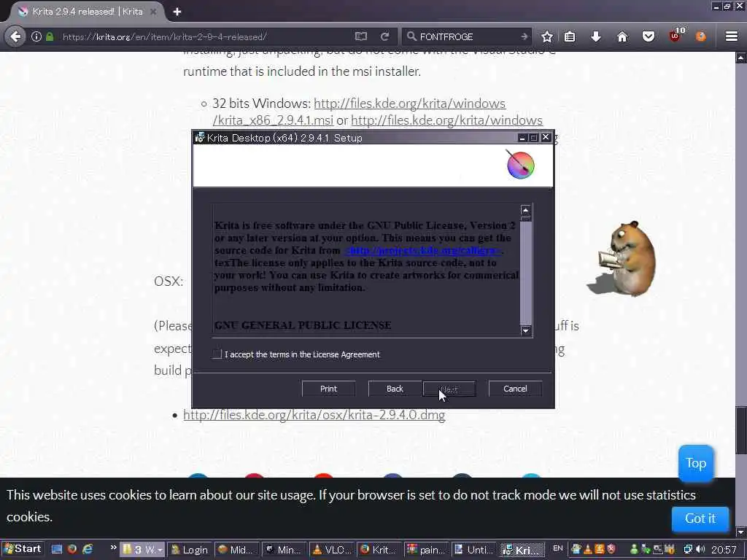The width and height of the screenshot is (747, 560).
Task: Click the reading hamster animation
Action: click(622, 259)
